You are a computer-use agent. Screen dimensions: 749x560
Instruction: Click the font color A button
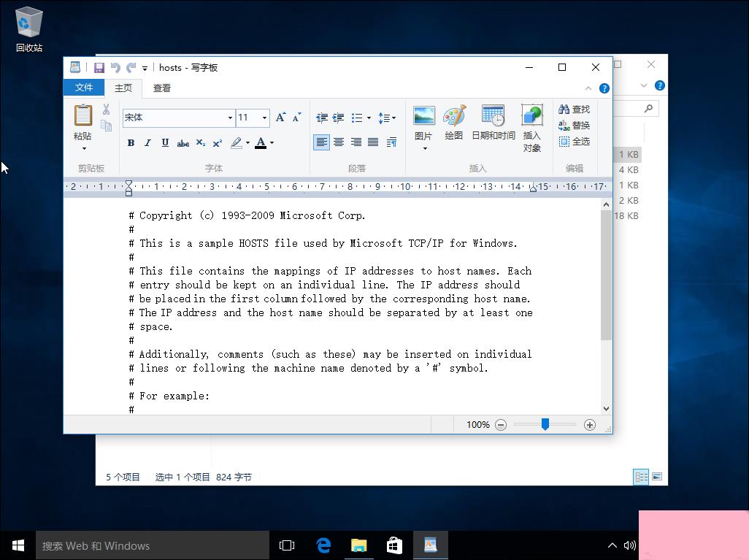pyautogui.click(x=261, y=142)
